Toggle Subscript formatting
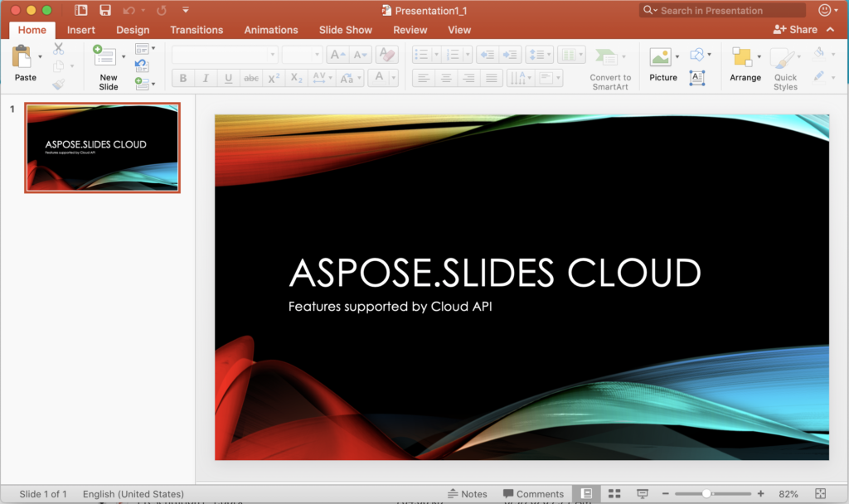The width and height of the screenshot is (849, 504). [x=296, y=79]
